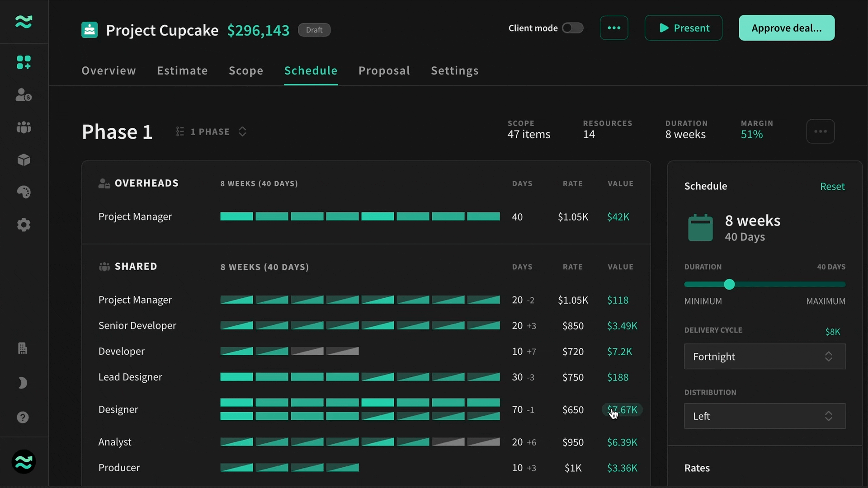Open the Phase 1 more options menu

pos(820,131)
